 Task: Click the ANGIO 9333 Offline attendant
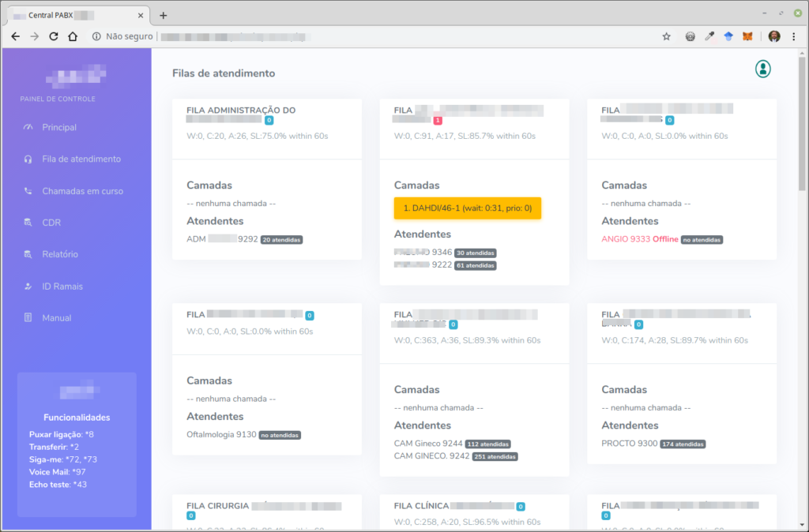tap(640, 239)
